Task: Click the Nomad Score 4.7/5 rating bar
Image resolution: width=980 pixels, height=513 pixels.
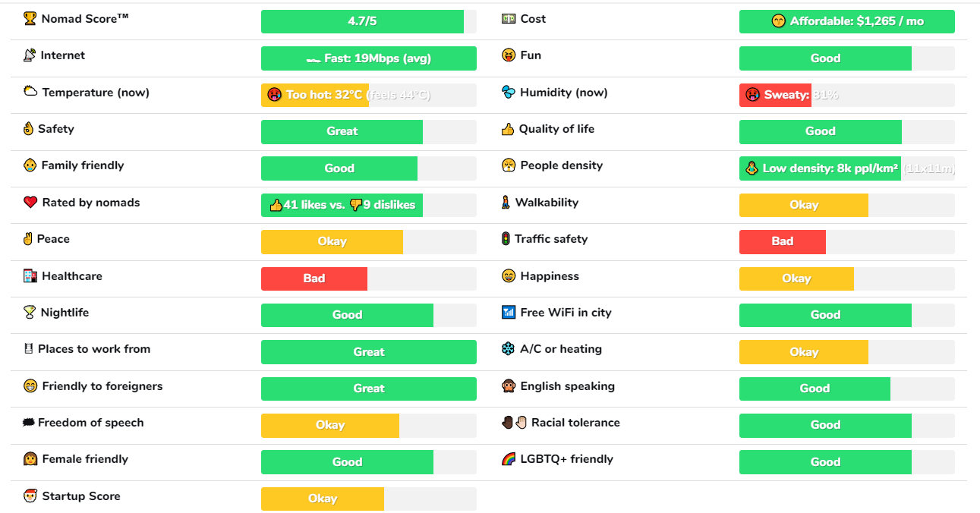Action: 362,21
